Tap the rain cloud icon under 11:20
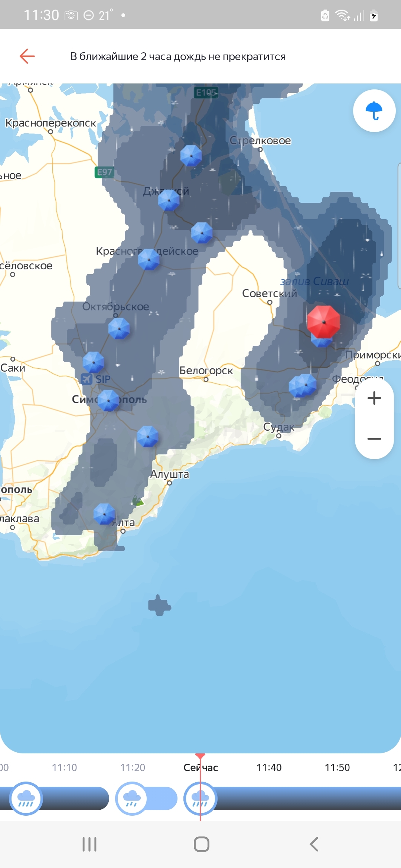Screen dimensions: 401x868 pos(132,798)
